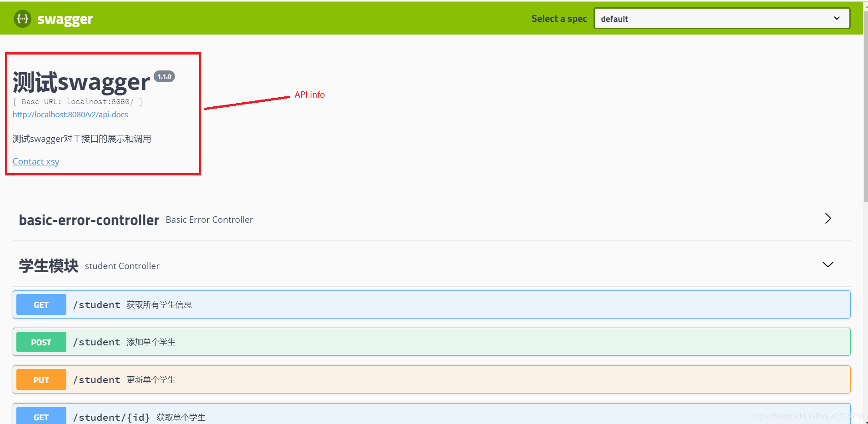Expand PUT /student 更新单个学生 row
Image resolution: width=868 pixels, height=424 pixels.
[x=432, y=379]
